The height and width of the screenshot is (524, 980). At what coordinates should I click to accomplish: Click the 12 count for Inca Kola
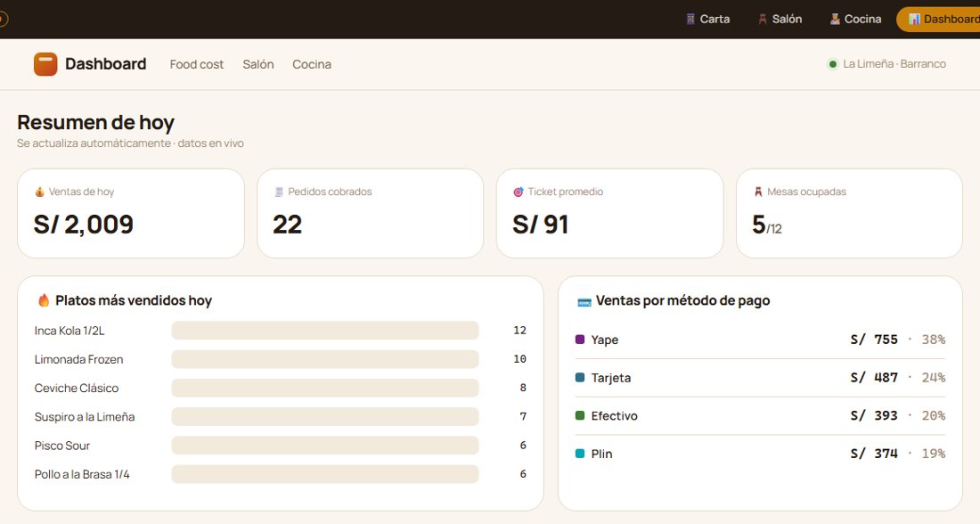pos(520,330)
